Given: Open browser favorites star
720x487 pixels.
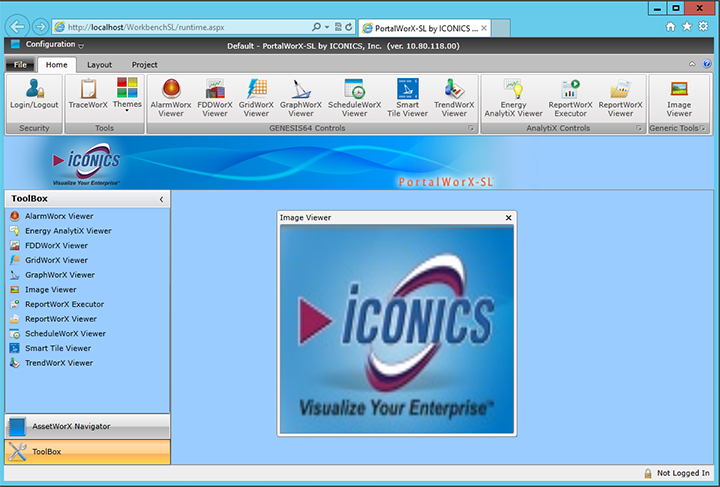Looking at the screenshot, I should pyautogui.click(x=687, y=27).
